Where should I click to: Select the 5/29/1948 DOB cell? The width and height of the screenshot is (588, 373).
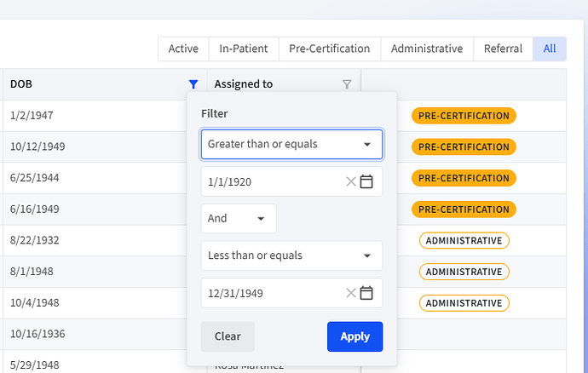95,362
